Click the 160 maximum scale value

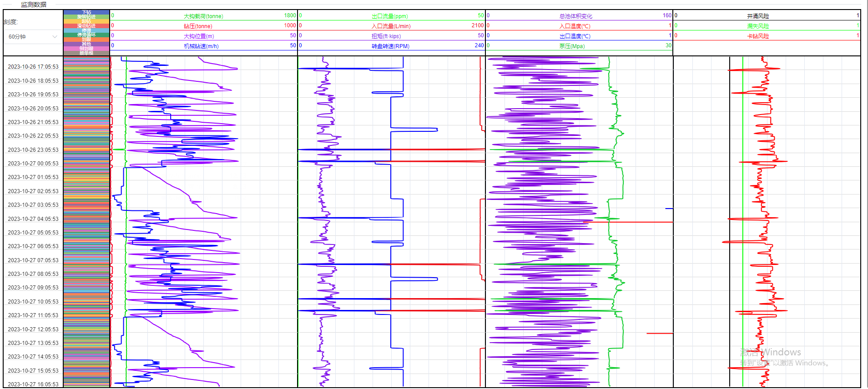[667, 15]
